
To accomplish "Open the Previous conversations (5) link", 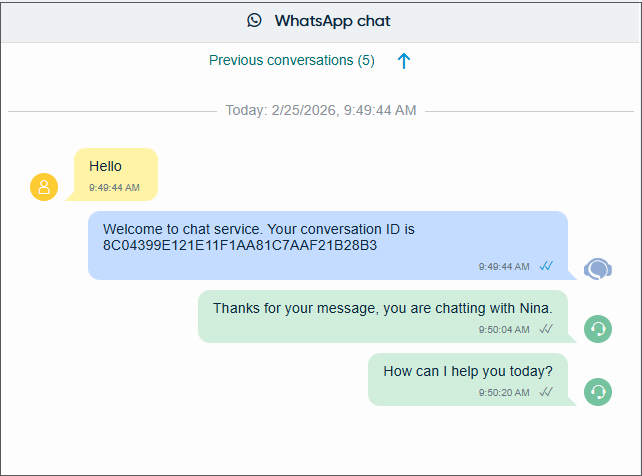I will (292, 60).
